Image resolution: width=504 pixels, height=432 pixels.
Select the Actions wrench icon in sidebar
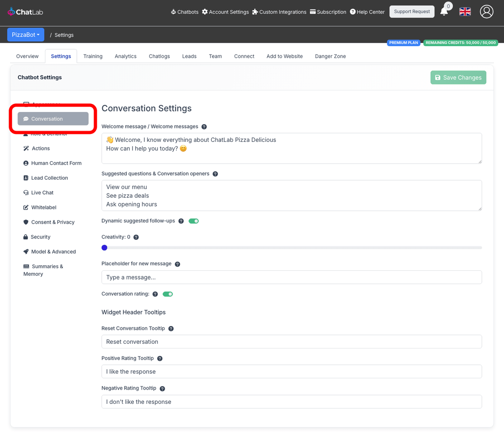26,148
